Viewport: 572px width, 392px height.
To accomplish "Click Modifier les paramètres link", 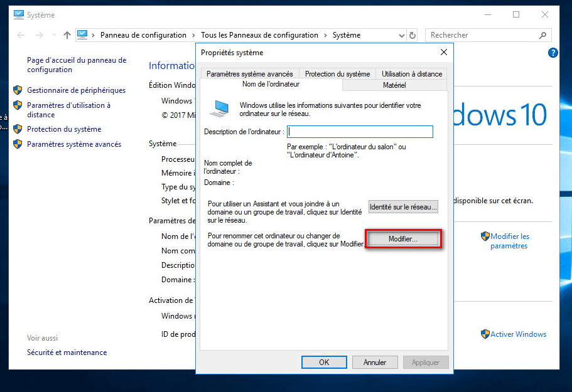I will (x=510, y=241).
